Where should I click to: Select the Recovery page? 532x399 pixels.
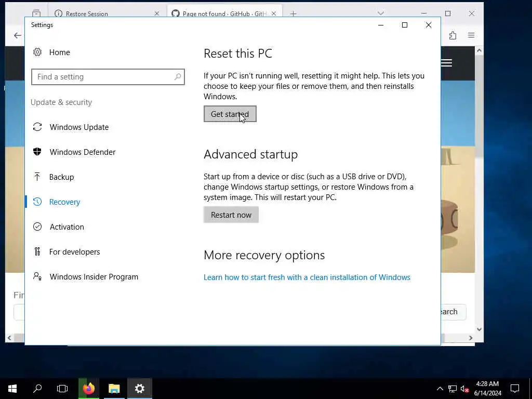(x=64, y=202)
